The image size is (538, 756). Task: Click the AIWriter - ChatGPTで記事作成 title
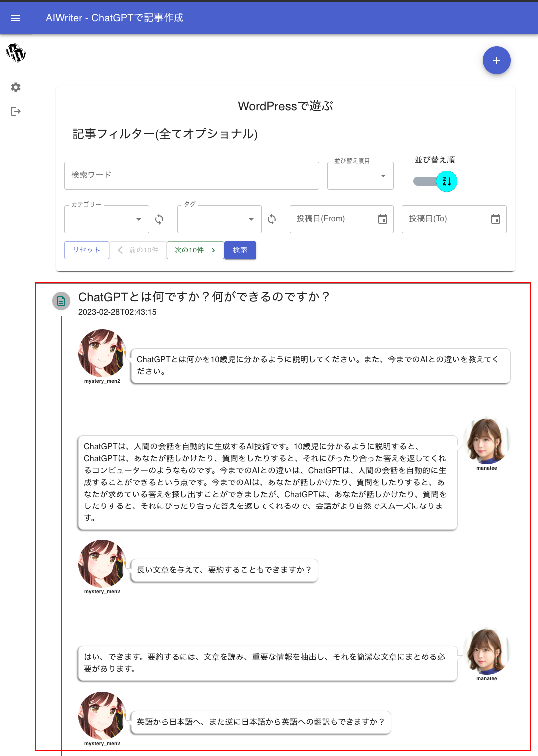115,18
